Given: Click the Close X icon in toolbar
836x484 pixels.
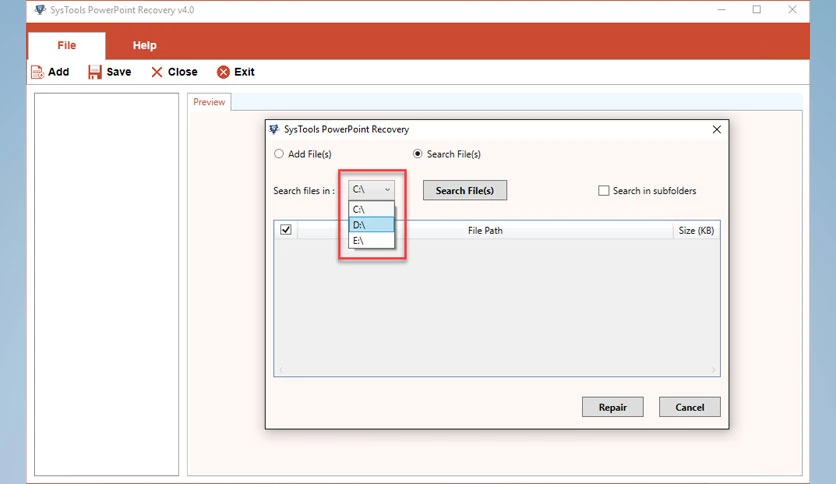Looking at the screenshot, I should 156,72.
